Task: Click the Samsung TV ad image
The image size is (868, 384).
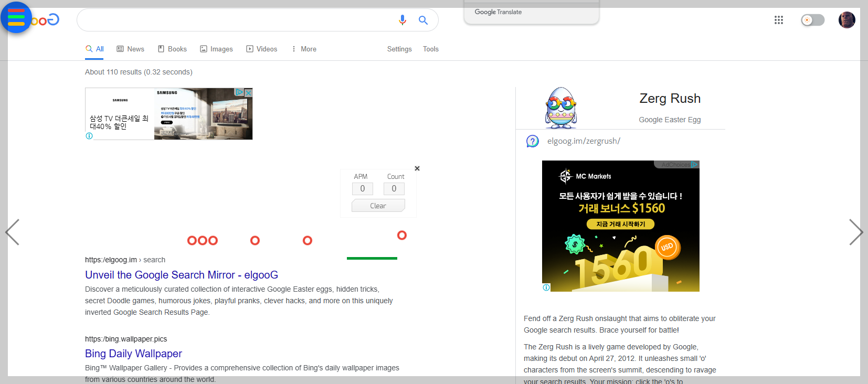Action: click(x=203, y=114)
